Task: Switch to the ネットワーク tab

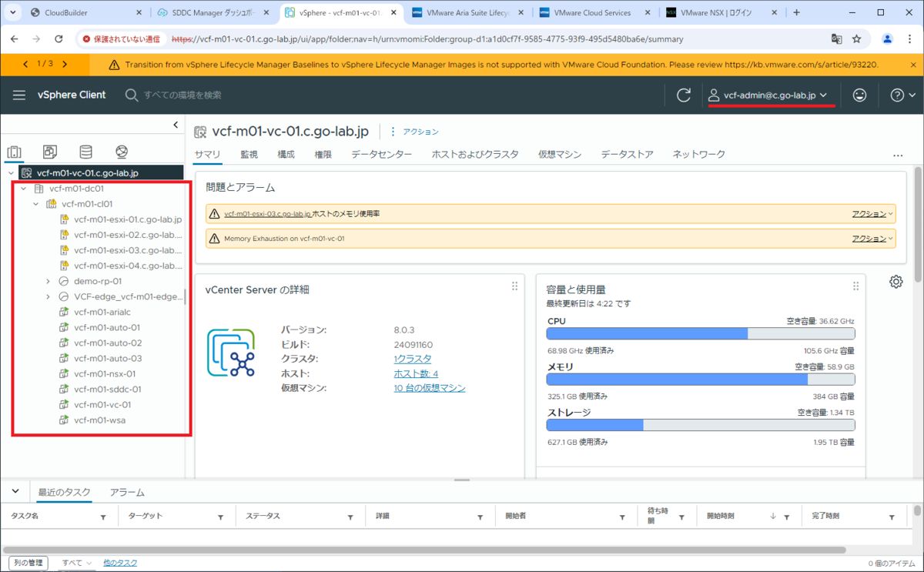Action: click(698, 154)
